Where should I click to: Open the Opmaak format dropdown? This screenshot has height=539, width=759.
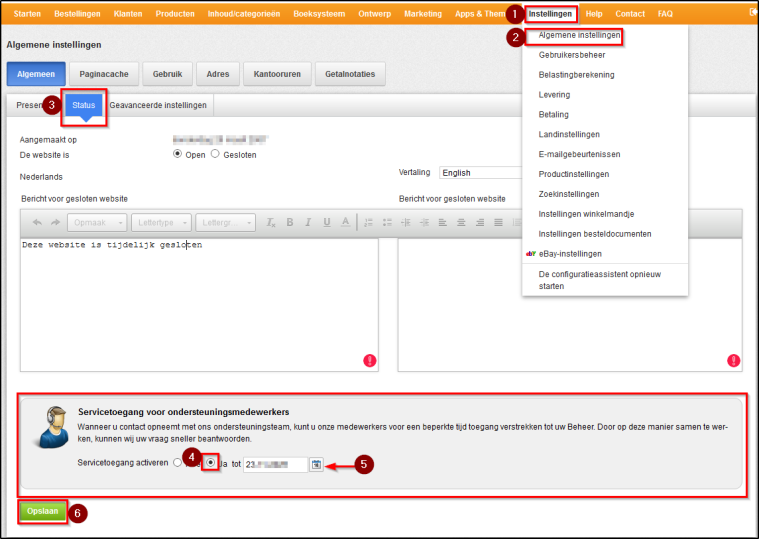100,222
